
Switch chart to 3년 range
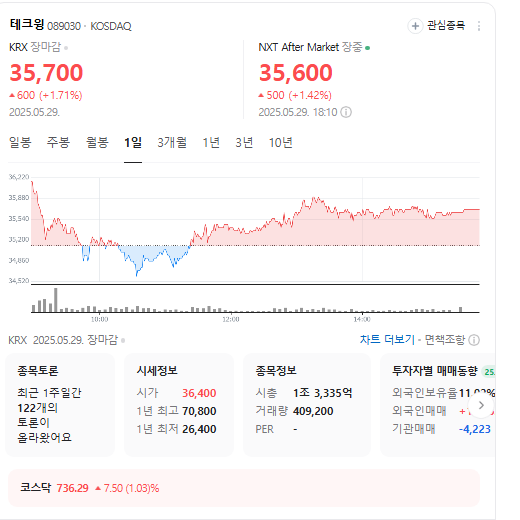(x=244, y=143)
